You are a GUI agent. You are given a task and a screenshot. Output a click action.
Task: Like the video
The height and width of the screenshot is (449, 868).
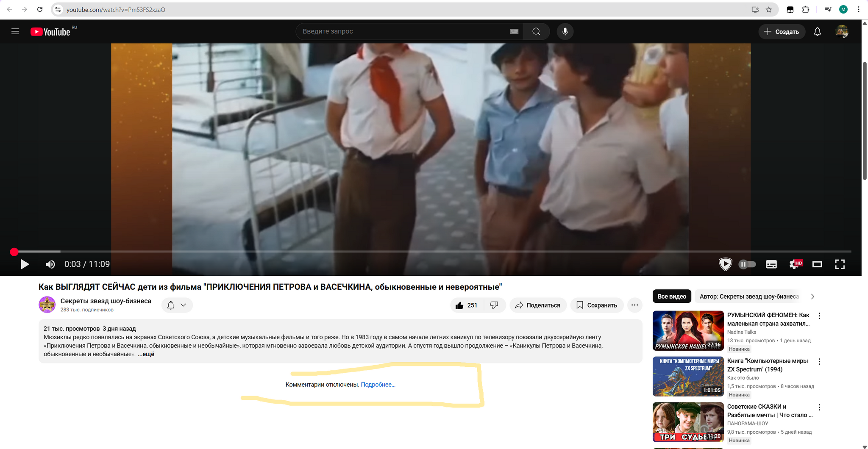click(x=467, y=305)
